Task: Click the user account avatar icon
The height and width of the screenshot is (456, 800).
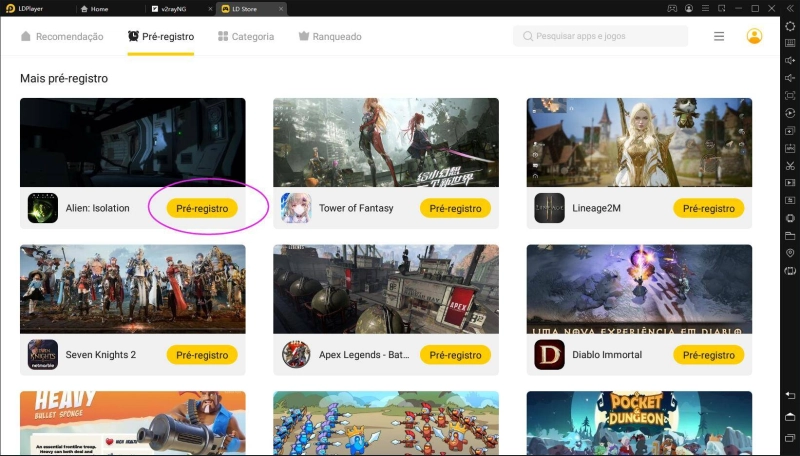Action: point(754,36)
